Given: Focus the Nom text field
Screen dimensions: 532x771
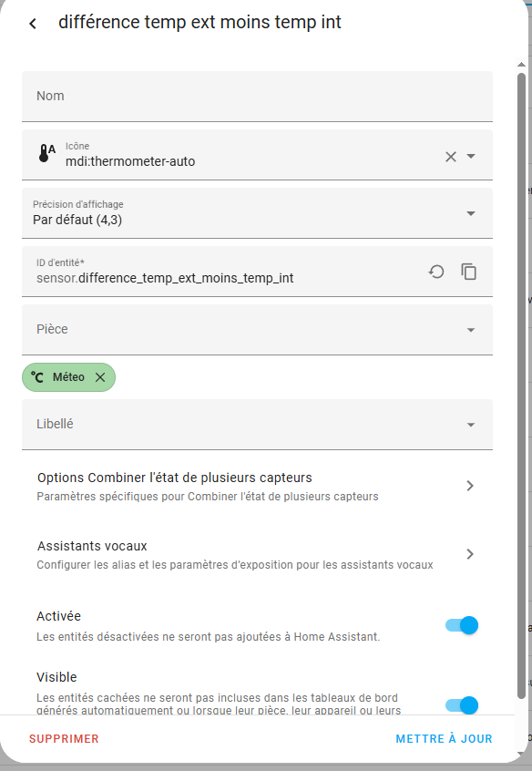Looking at the screenshot, I should click(x=258, y=97).
